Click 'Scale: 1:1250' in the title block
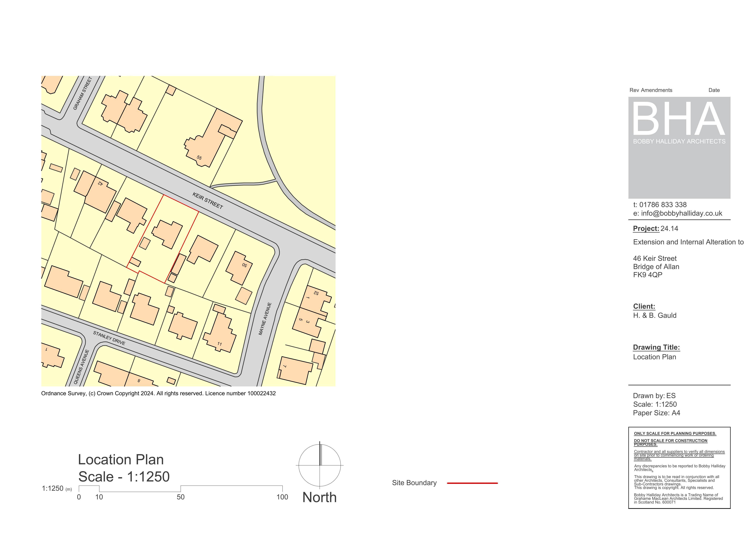The width and height of the screenshot is (756, 534). 655,404
